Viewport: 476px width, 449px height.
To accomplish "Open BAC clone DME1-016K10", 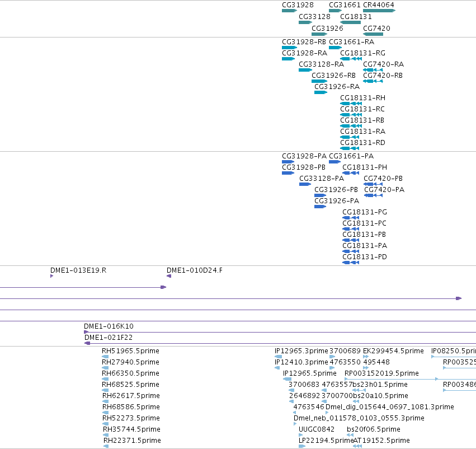I will pos(280,333).
